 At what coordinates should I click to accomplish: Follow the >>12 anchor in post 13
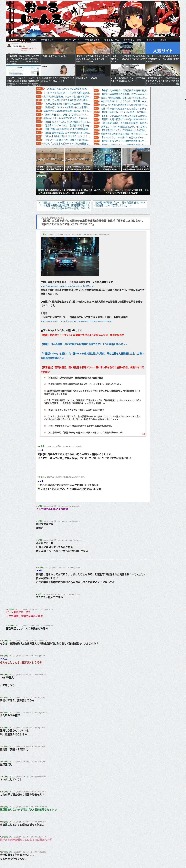4,658
